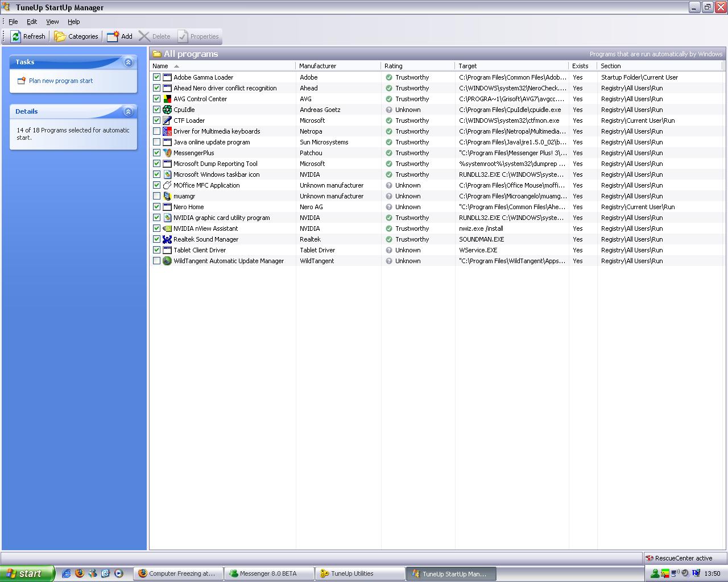Click the Add program icon
The width and height of the screenshot is (728, 582).
(113, 36)
